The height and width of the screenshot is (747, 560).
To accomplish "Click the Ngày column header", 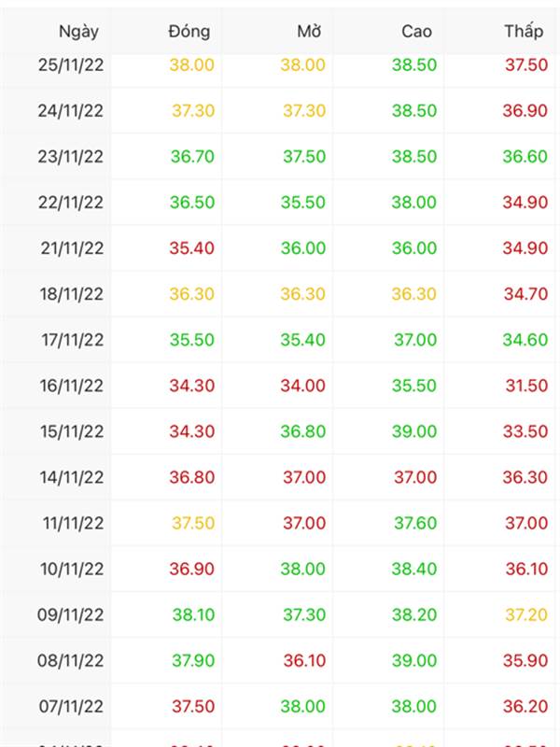I will click(x=78, y=32).
